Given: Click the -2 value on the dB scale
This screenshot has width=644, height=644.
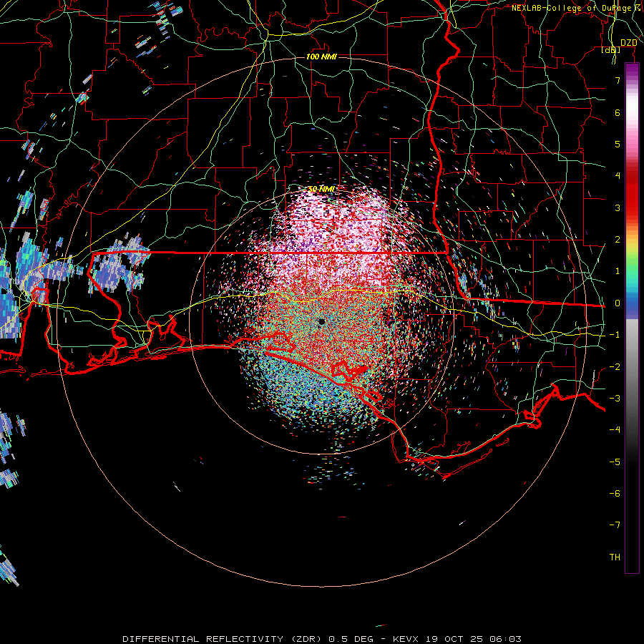Looking at the screenshot, I should [x=615, y=367].
